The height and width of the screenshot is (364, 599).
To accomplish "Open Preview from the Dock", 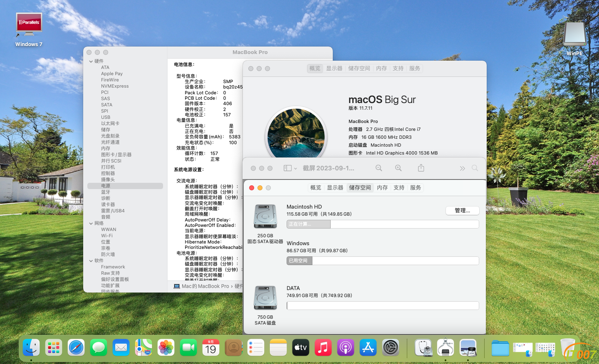I will pyautogui.click(x=468, y=347).
